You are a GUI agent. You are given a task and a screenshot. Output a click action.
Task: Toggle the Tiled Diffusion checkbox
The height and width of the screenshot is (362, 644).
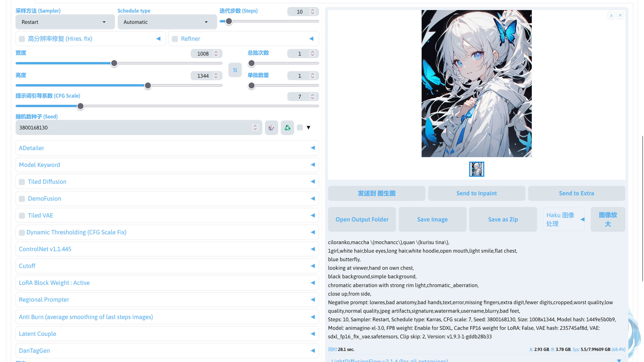[x=22, y=182]
